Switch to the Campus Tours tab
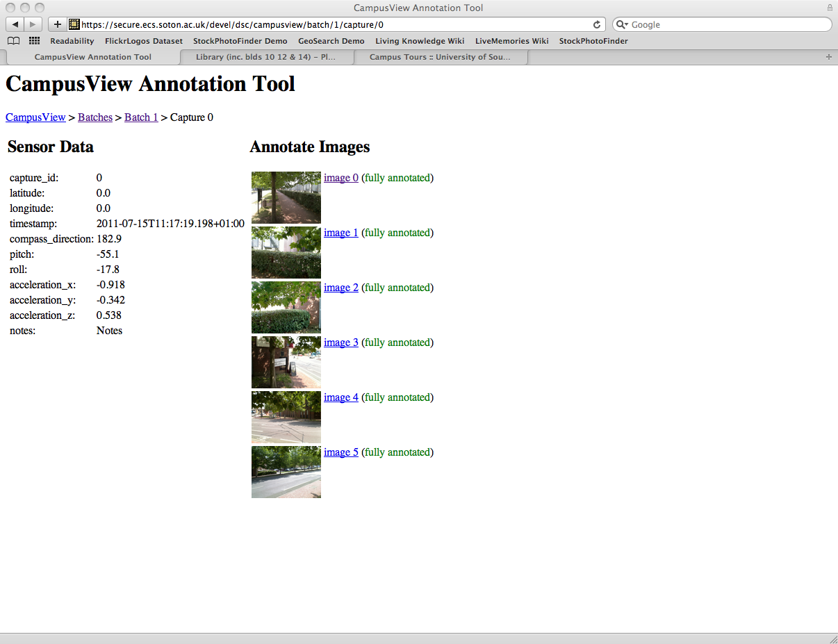Screen dimensions: 838x644 (439, 57)
